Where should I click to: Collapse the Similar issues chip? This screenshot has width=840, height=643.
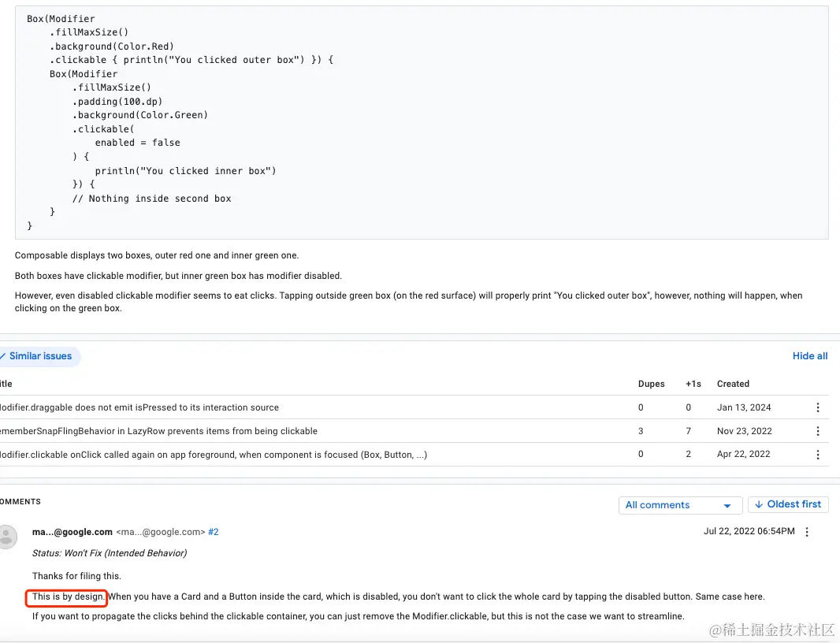point(38,356)
